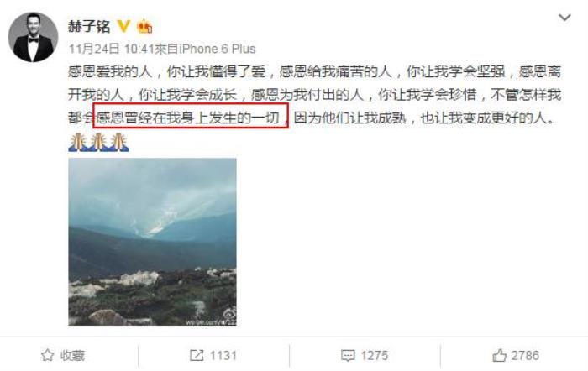Click the iPhone 6 Plus source link
588x371 pixels.
click(x=218, y=49)
